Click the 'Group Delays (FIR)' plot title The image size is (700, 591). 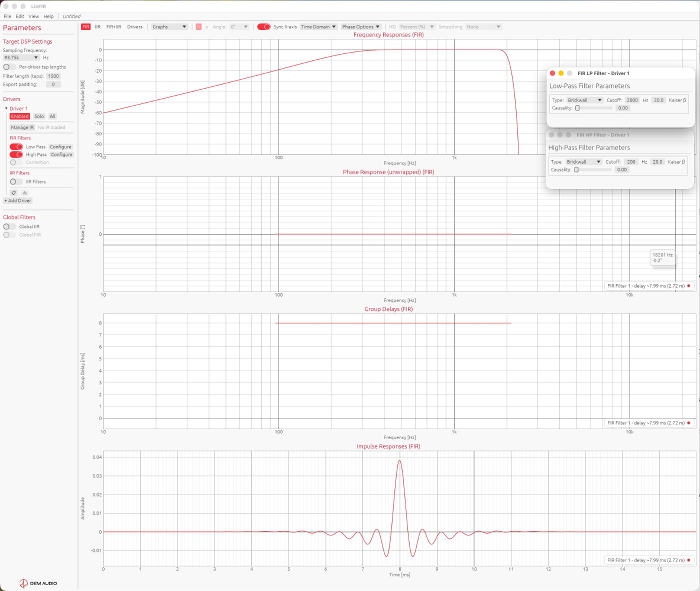click(x=388, y=309)
